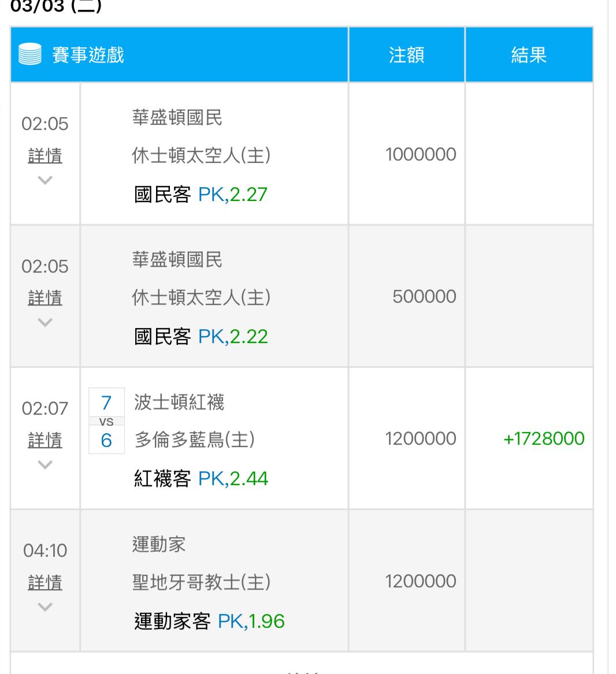
Task: Open 詳情 for the 04:10 運動家 game
Action: pos(45,582)
